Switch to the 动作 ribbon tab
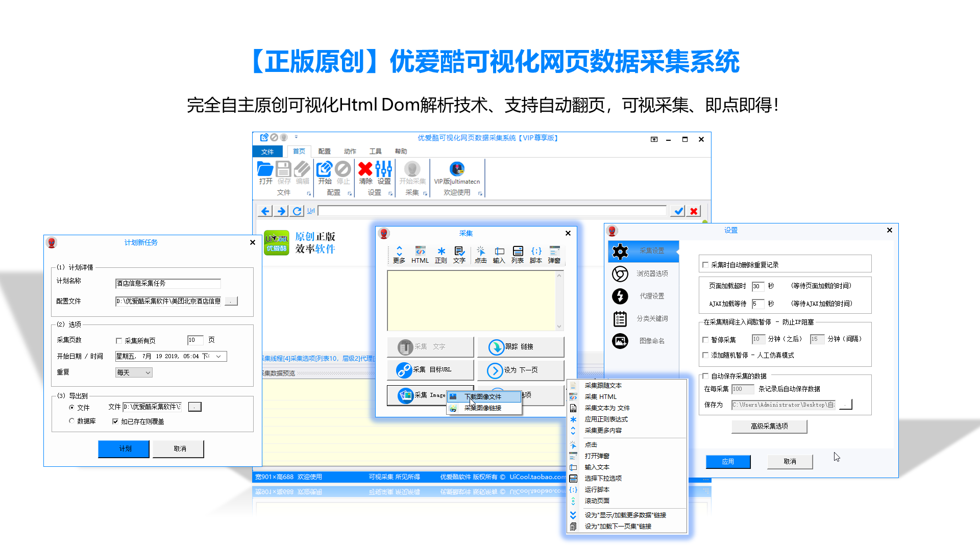The height and width of the screenshot is (551, 980). point(350,152)
